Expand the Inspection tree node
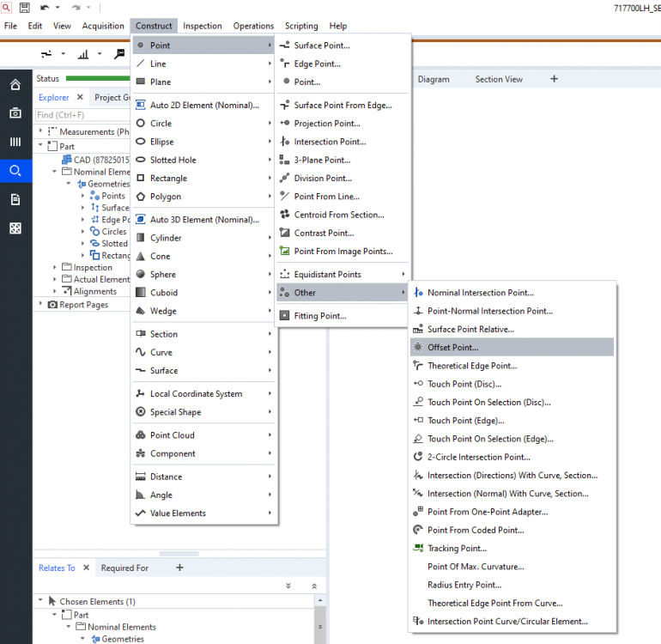Screen dimensions: 661x644 pyautogui.click(x=54, y=268)
